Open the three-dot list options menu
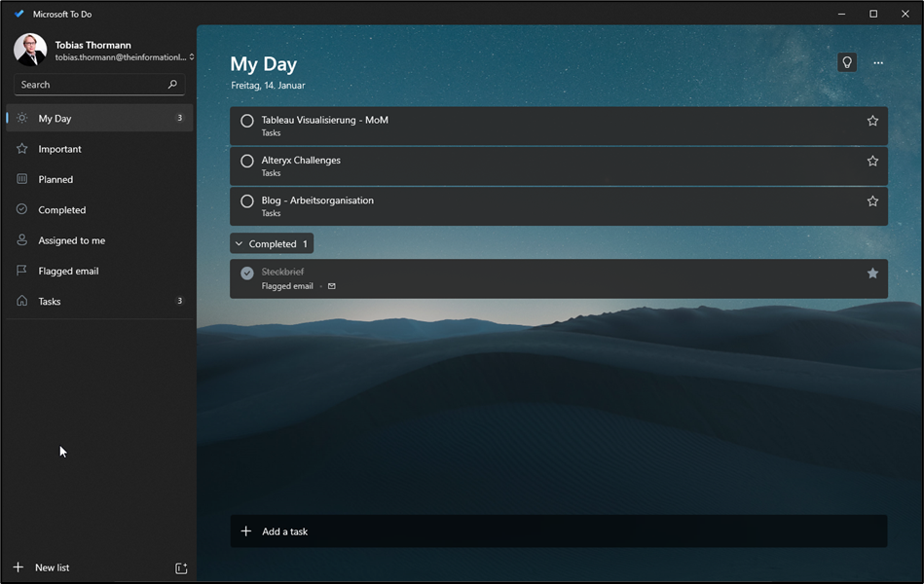This screenshot has height=584, width=924. click(x=878, y=62)
